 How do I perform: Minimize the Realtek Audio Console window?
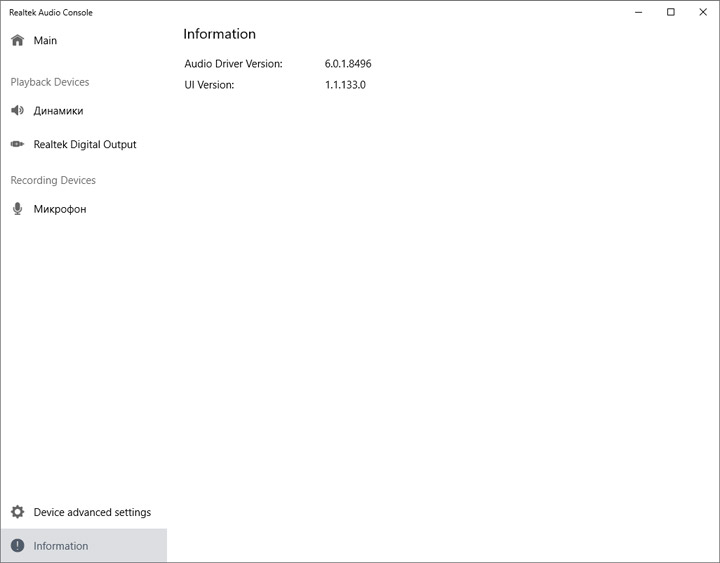point(638,12)
